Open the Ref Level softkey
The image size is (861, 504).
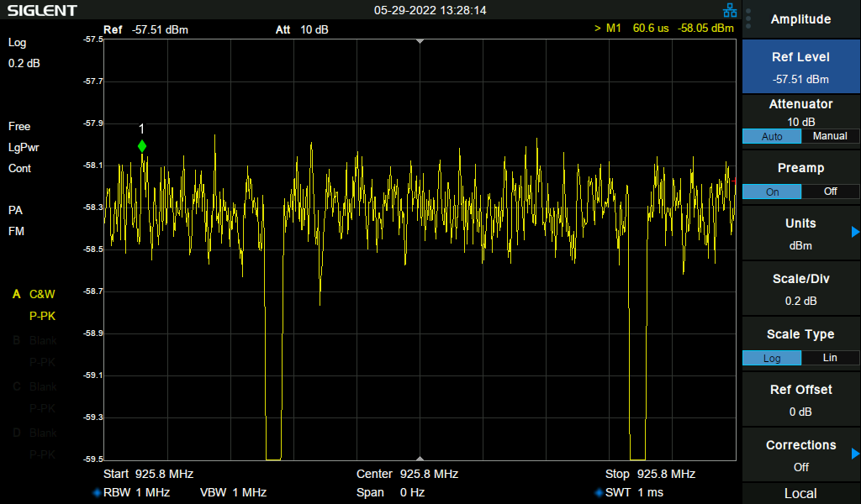click(x=800, y=67)
